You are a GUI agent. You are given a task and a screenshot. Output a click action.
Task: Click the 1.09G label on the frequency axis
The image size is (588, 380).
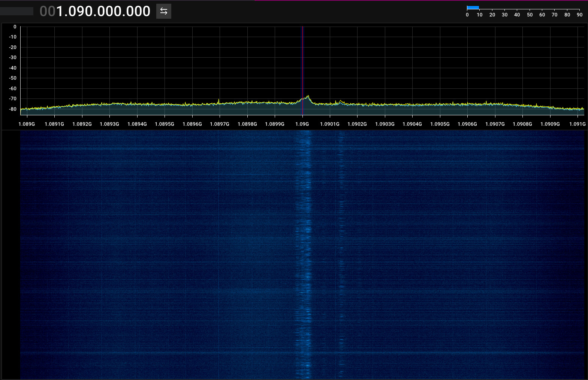(302, 124)
